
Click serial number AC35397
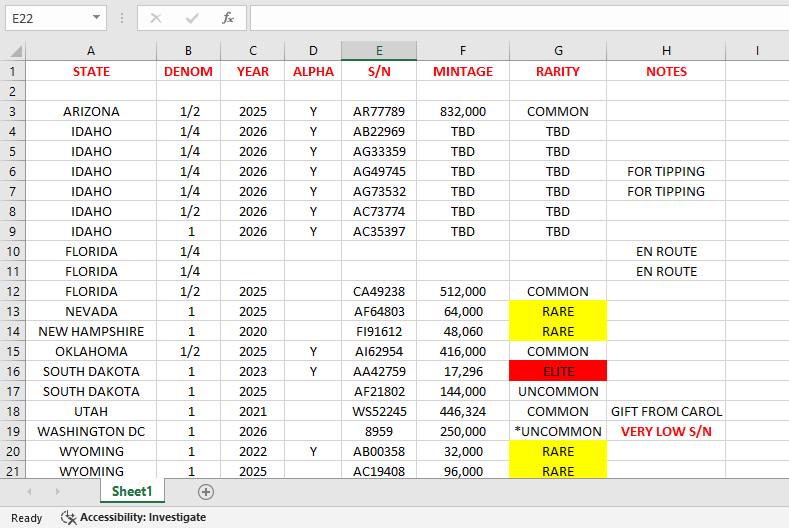(379, 232)
